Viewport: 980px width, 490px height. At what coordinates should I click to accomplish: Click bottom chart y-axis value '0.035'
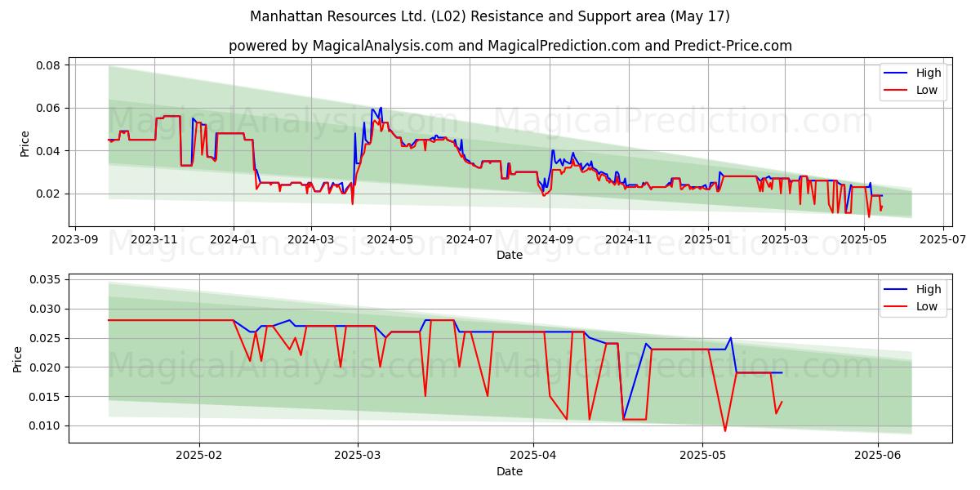[46, 279]
